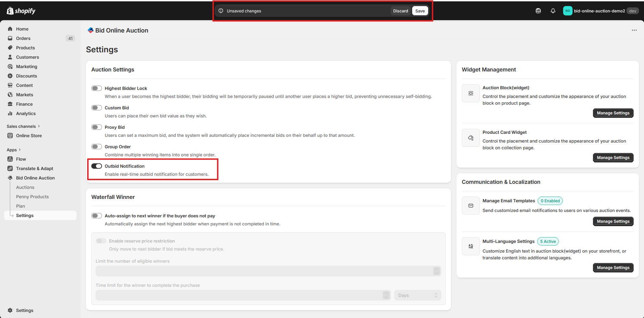Open Penny Products under Bid Online Auction
The image size is (644, 318).
[x=32, y=197]
